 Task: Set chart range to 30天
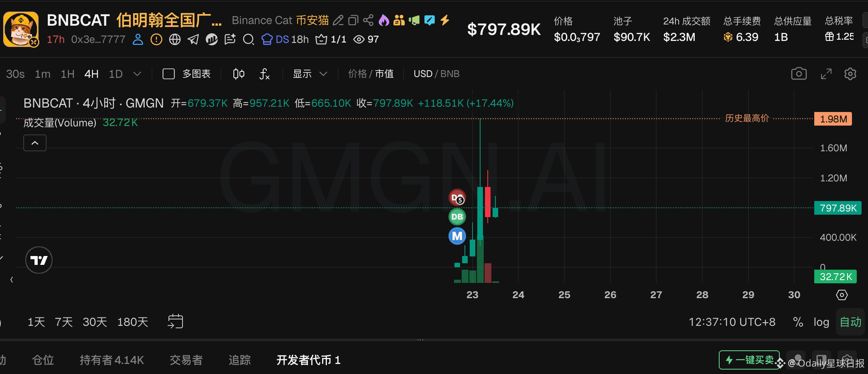pyautogui.click(x=95, y=322)
